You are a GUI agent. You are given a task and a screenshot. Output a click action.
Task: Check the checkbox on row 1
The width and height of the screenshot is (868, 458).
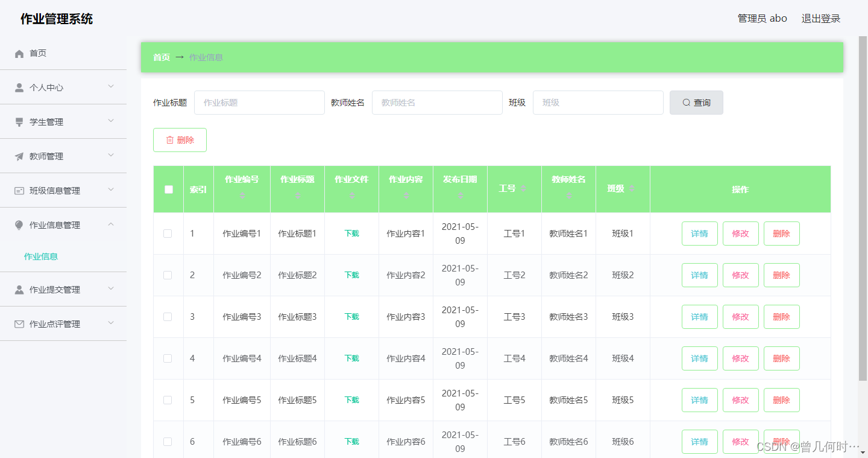(x=168, y=234)
